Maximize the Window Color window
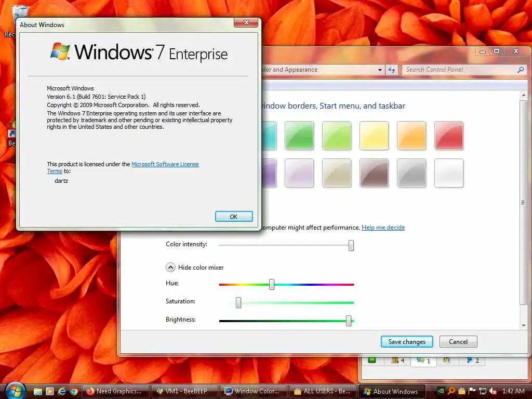Screen dimensions: 532x399 pos(497,51)
